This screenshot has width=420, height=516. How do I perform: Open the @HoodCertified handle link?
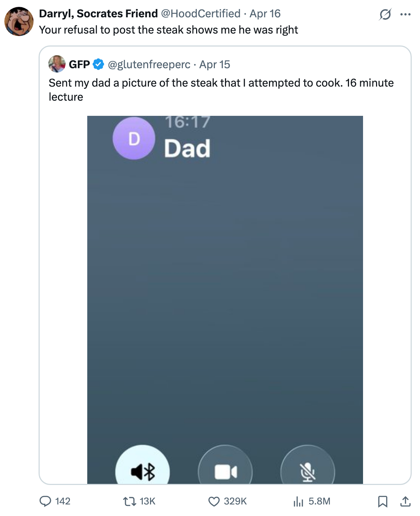click(200, 14)
